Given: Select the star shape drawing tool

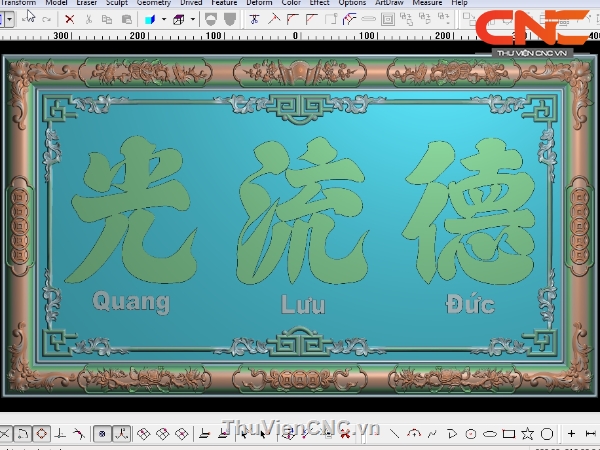Looking at the screenshot, I should pyautogui.click(x=527, y=434).
